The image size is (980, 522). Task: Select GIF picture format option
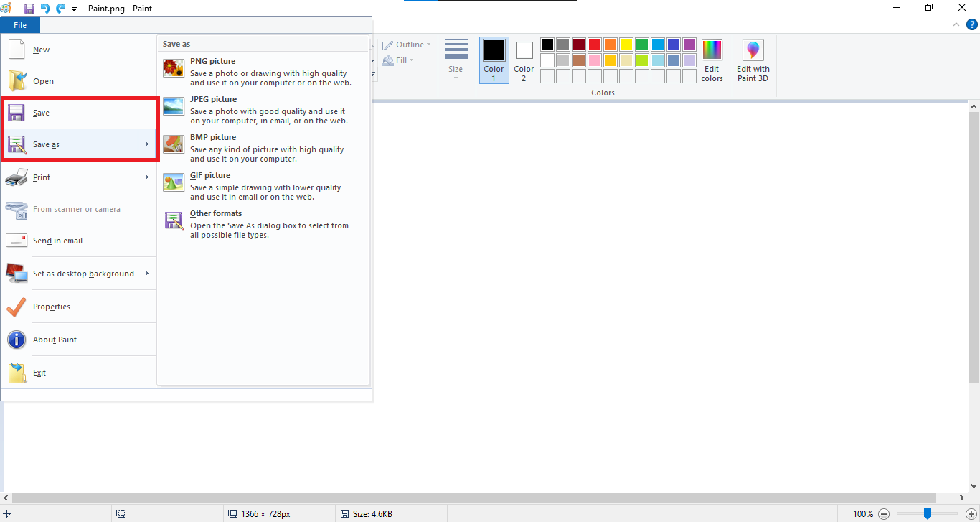[x=263, y=187]
